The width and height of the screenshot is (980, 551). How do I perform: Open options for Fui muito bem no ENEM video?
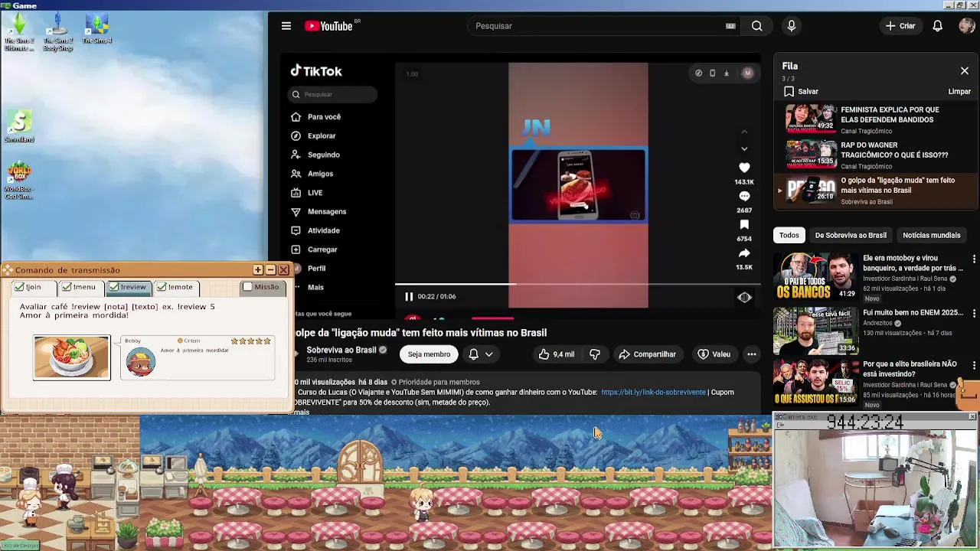pos(974,313)
